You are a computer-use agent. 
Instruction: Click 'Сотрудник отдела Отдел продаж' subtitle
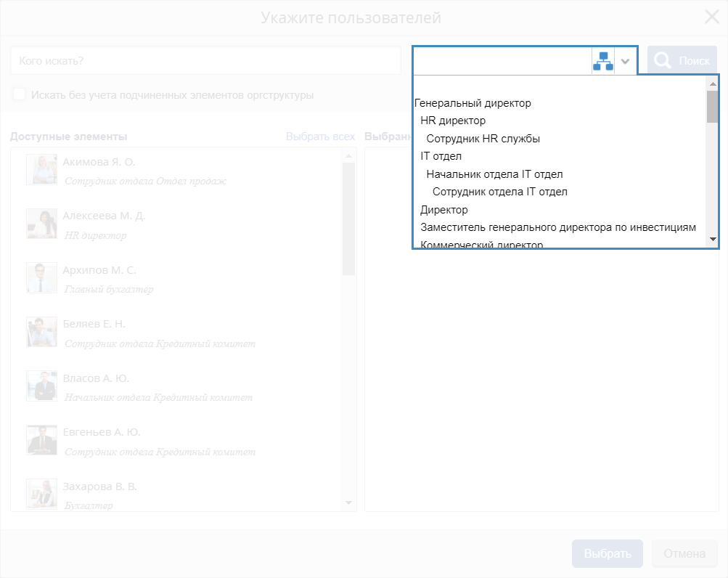coord(145,182)
